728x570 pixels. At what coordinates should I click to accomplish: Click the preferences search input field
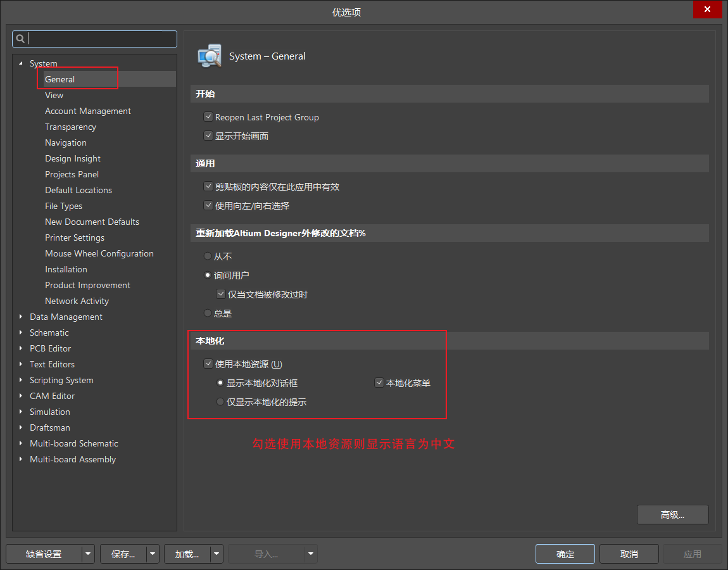tap(101, 39)
